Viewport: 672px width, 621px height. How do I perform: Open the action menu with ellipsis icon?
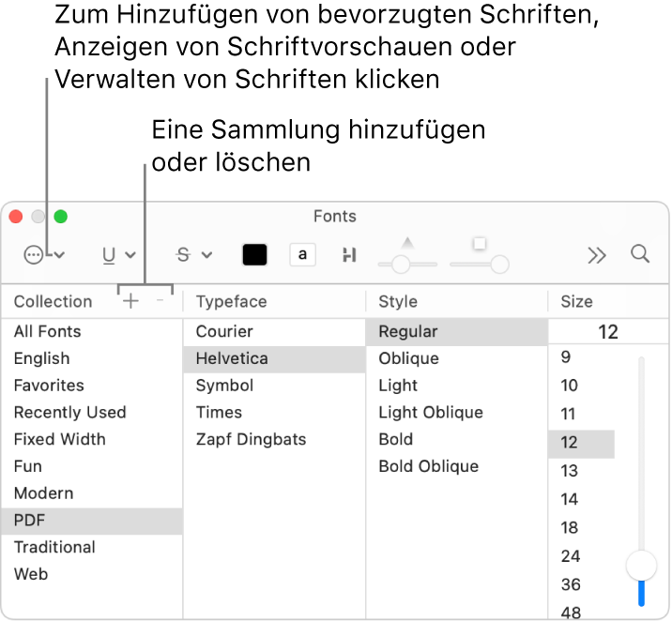tap(44, 255)
